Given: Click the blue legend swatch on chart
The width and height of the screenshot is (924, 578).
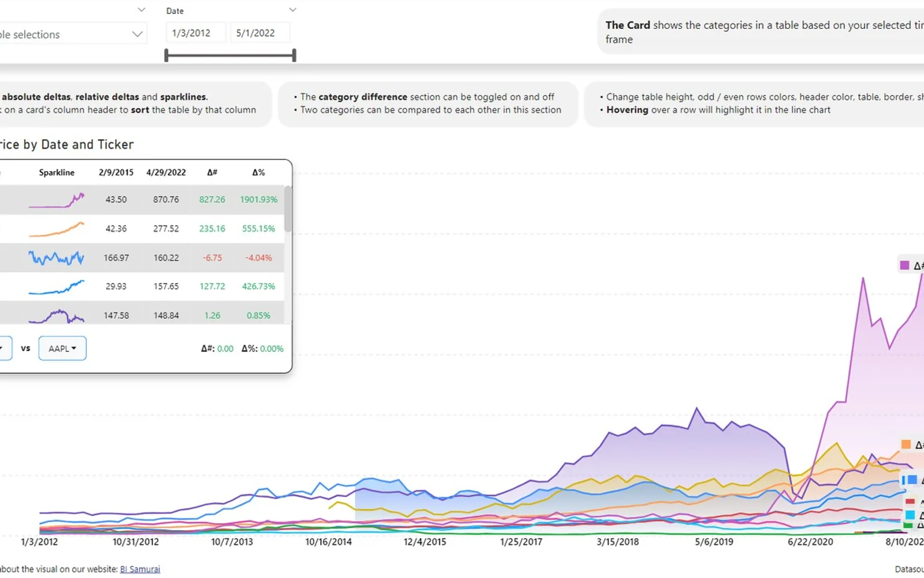Looking at the screenshot, I should click(912, 480).
